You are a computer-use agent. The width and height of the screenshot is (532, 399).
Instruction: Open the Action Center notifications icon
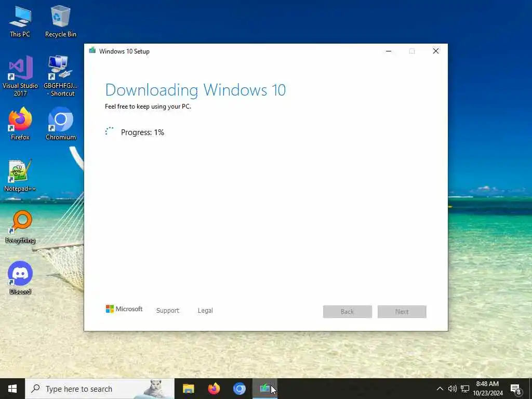(x=516, y=389)
